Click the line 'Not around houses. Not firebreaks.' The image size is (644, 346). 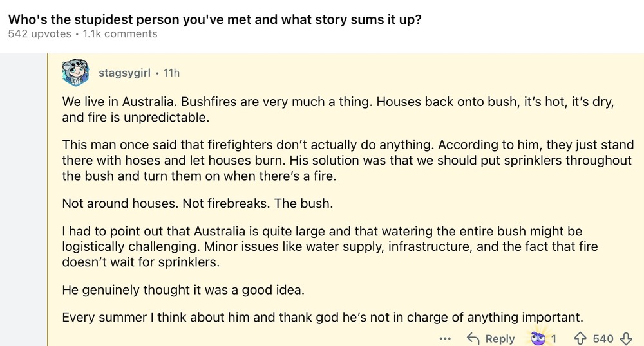click(x=197, y=203)
